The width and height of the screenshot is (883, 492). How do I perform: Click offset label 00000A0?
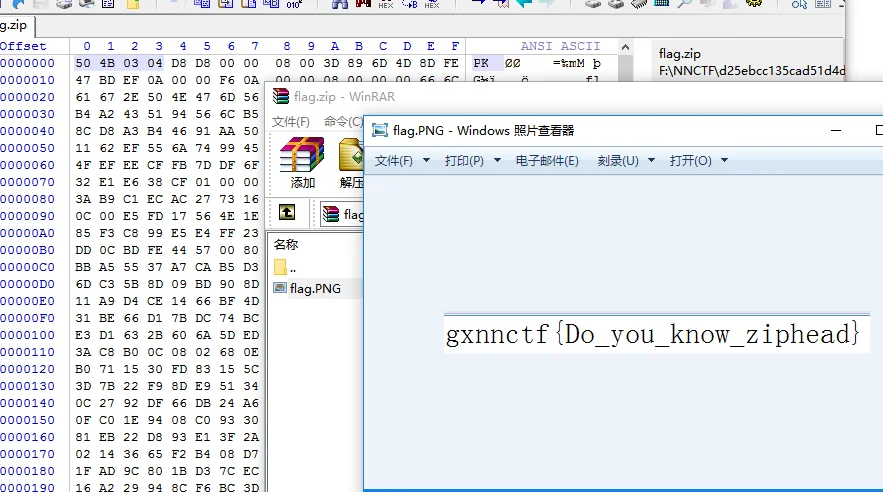[27, 233]
